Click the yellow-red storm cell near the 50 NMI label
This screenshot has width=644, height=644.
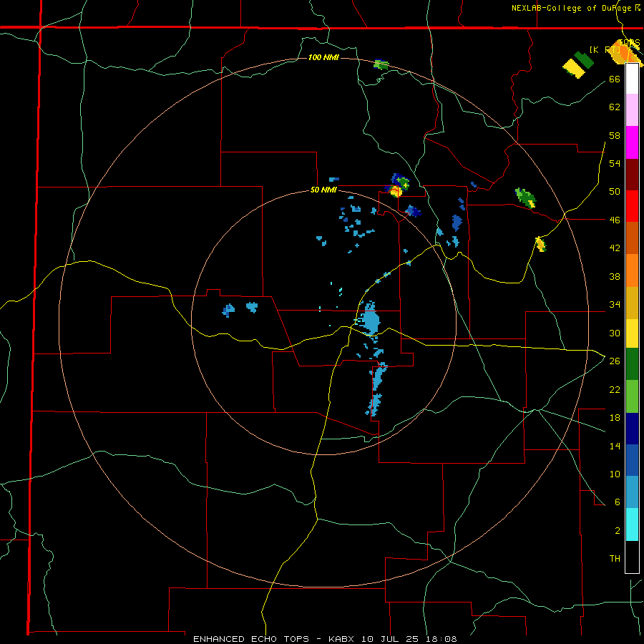(x=396, y=191)
